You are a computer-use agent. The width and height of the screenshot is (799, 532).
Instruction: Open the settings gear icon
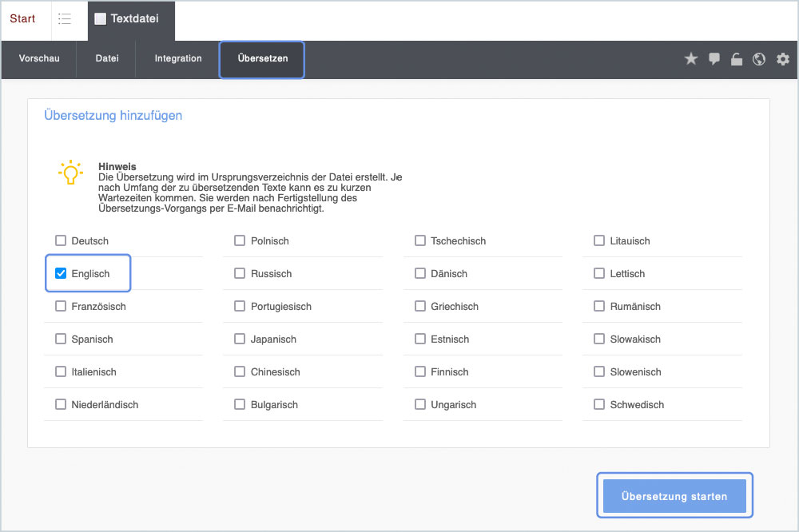(783, 59)
